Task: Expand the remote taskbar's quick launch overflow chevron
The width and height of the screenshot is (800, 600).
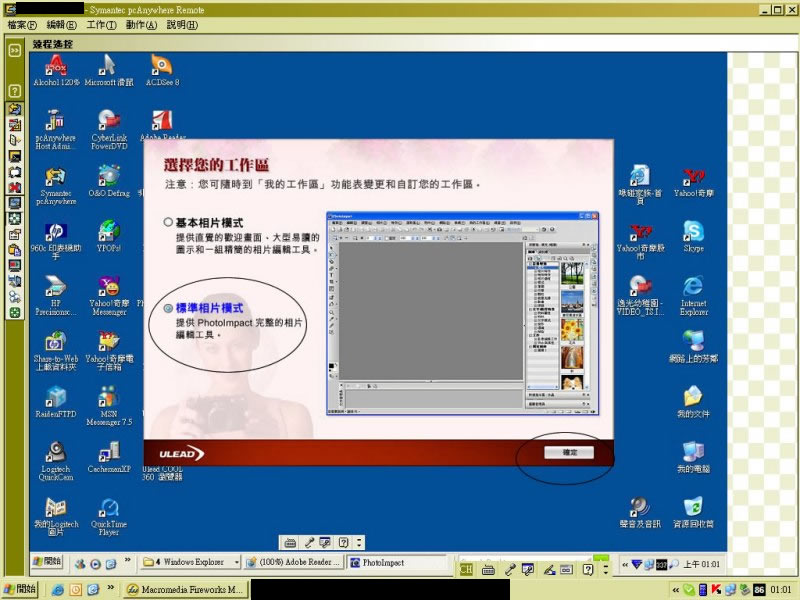Action: (128, 560)
